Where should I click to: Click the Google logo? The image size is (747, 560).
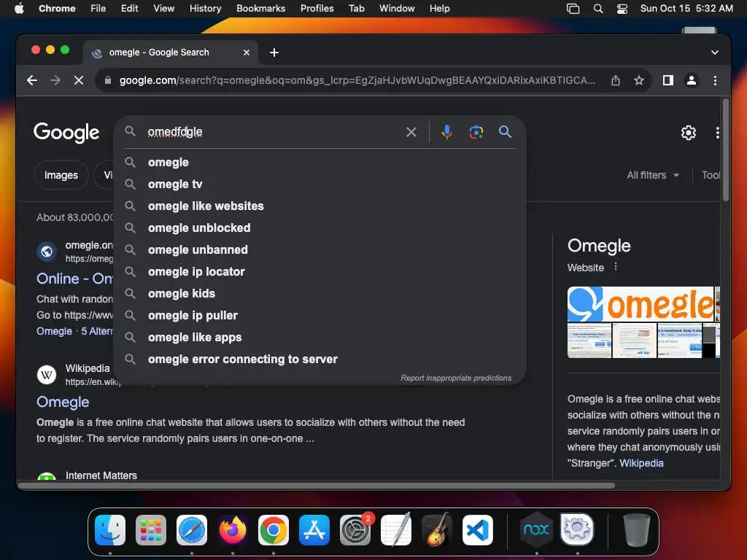[66, 133]
